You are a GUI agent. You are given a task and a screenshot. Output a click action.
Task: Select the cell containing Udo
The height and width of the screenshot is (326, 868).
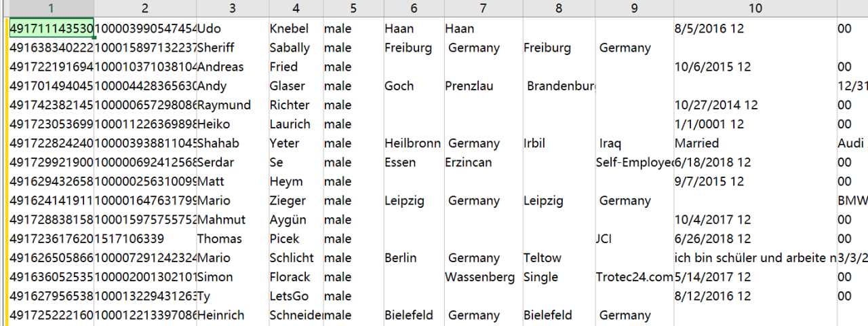pyautogui.click(x=233, y=29)
